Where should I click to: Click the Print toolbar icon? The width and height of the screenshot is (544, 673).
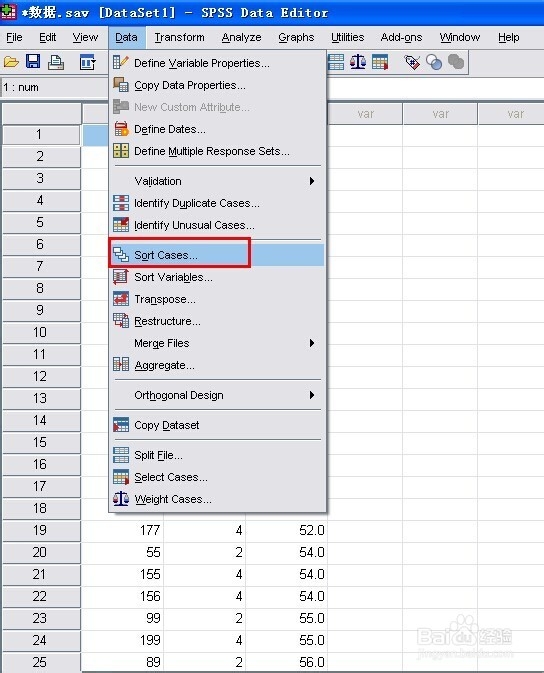point(56,63)
